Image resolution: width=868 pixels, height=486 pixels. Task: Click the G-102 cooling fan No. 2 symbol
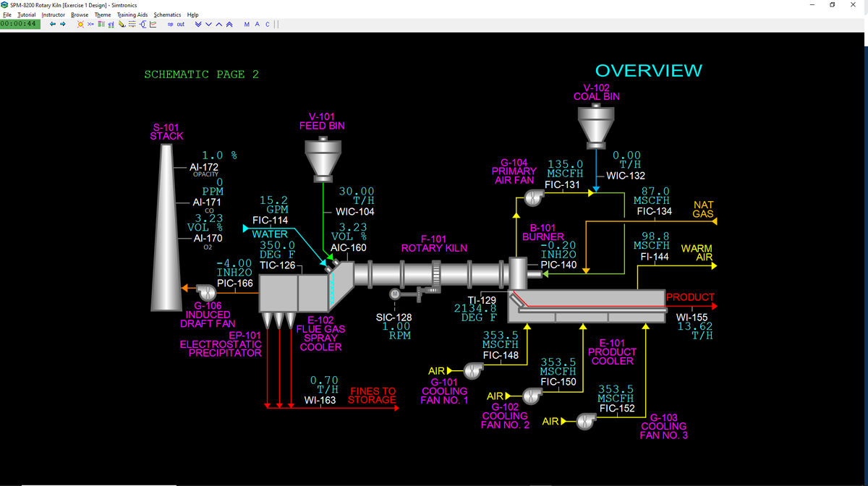point(532,396)
